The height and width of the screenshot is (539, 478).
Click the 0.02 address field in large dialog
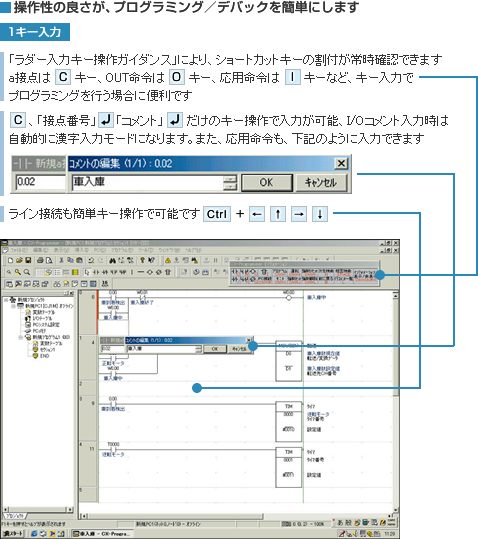pyautogui.click(x=40, y=182)
